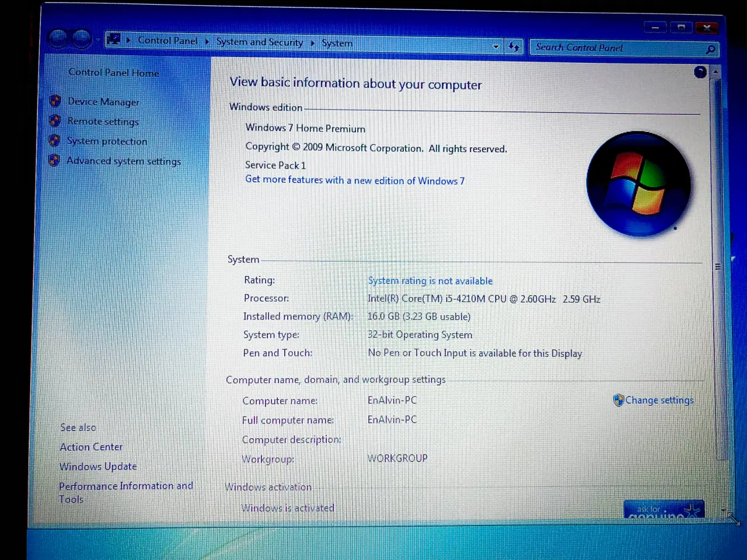Image resolution: width=747 pixels, height=560 pixels.
Task: Close the System window
Action: tap(707, 27)
